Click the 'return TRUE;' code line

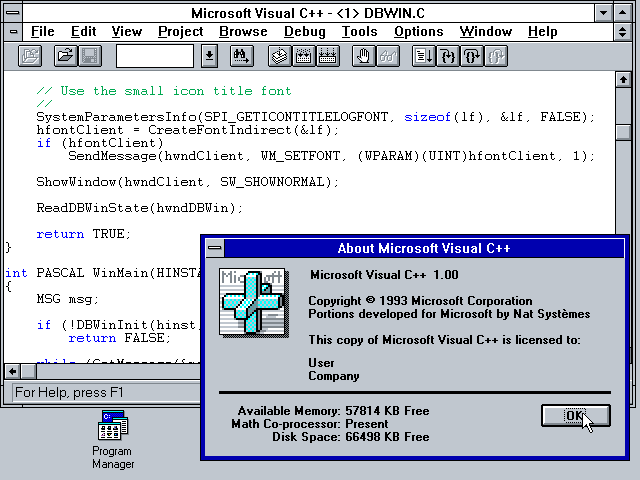tap(83, 234)
